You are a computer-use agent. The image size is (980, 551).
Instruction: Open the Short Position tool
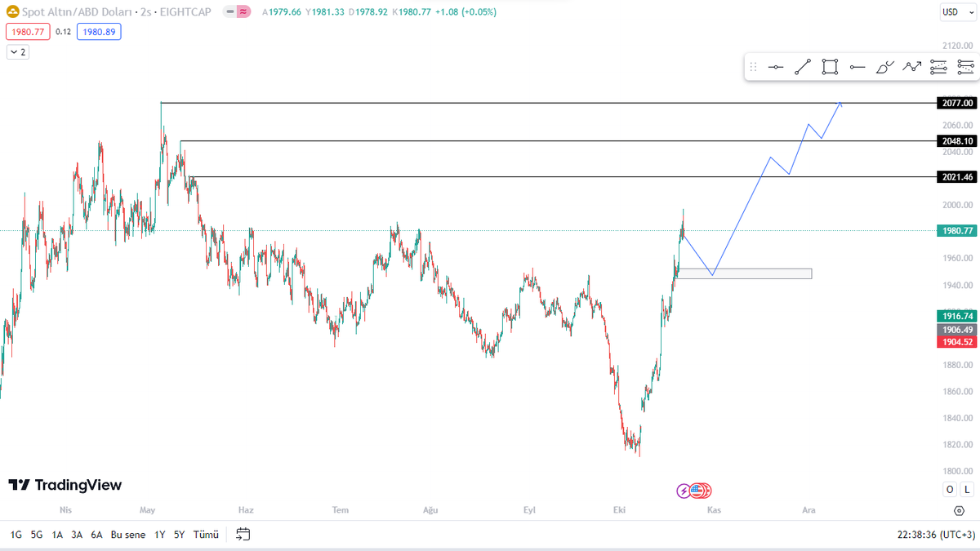(966, 67)
